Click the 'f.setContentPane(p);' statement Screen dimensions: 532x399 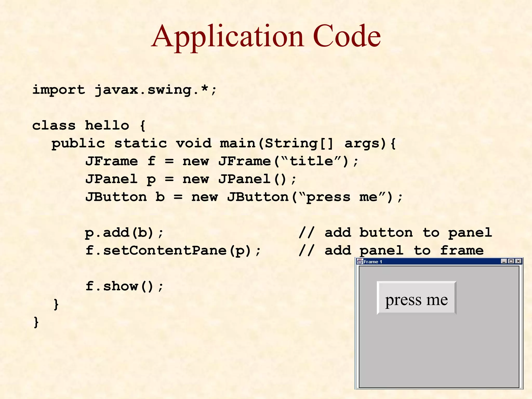173,251
